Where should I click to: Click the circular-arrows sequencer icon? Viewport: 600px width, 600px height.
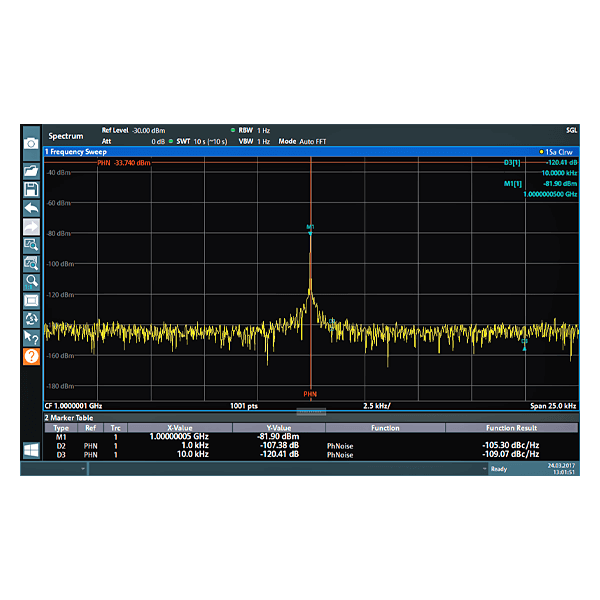31,319
